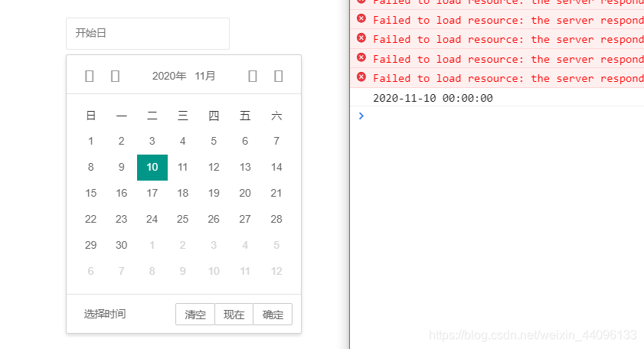Choose date 18 in the calendar
The width and height of the screenshot is (644, 349).
point(183,193)
